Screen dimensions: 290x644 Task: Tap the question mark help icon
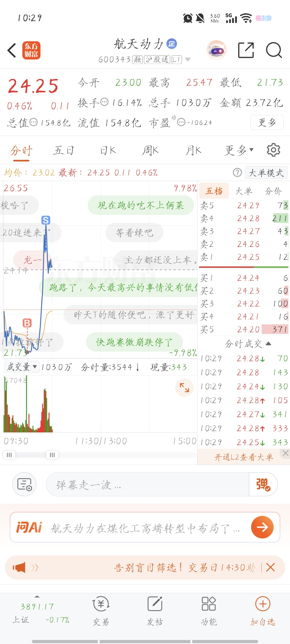click(237, 172)
